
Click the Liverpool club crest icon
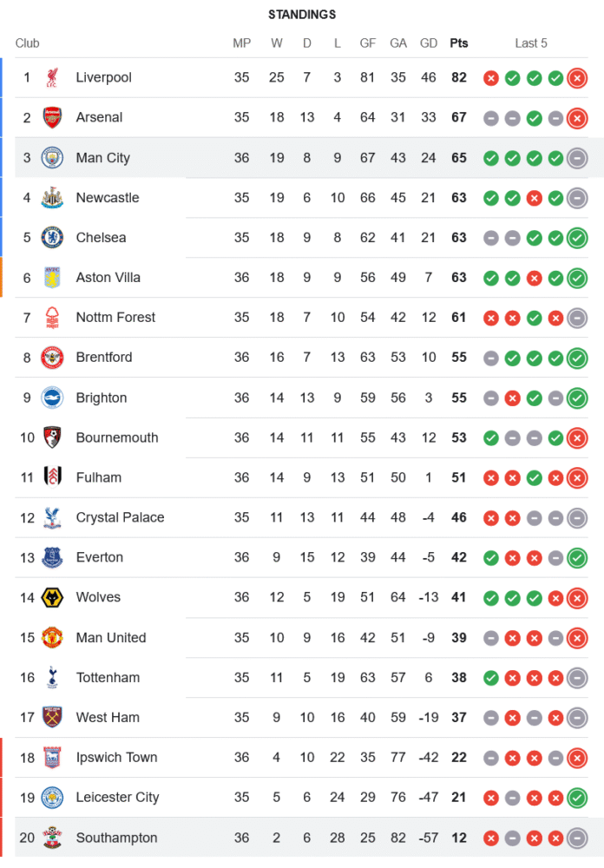pos(52,77)
